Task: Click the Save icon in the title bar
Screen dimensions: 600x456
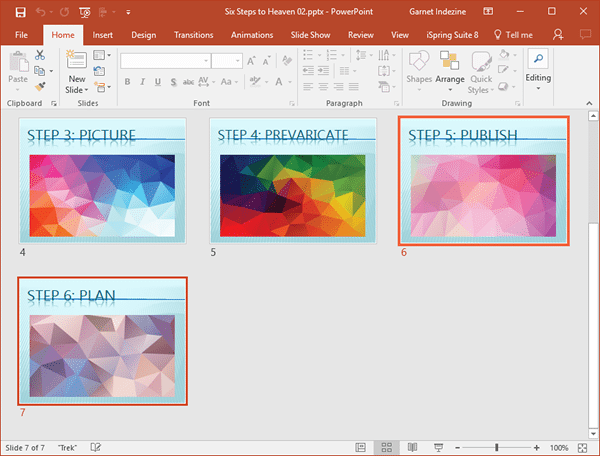Action: [x=20, y=12]
